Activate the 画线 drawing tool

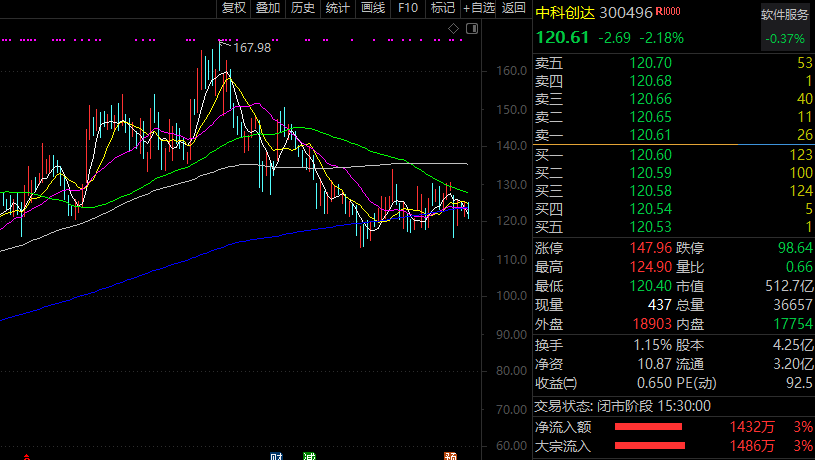pyautogui.click(x=373, y=8)
